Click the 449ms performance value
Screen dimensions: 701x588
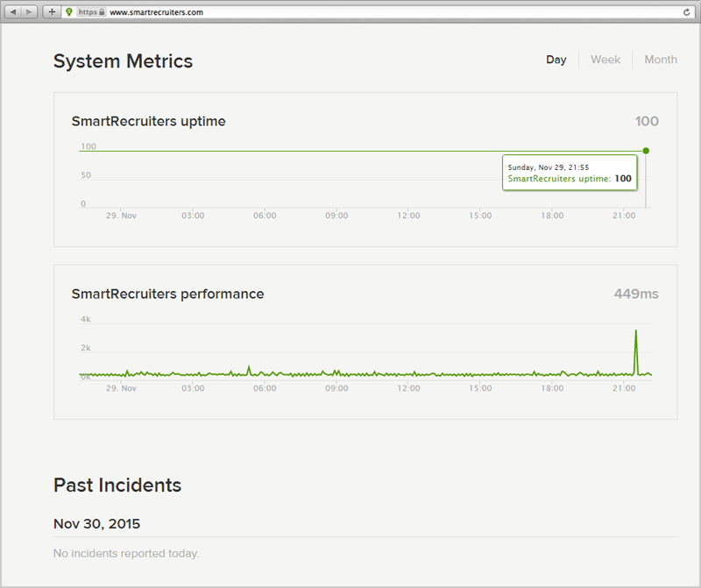(x=636, y=294)
